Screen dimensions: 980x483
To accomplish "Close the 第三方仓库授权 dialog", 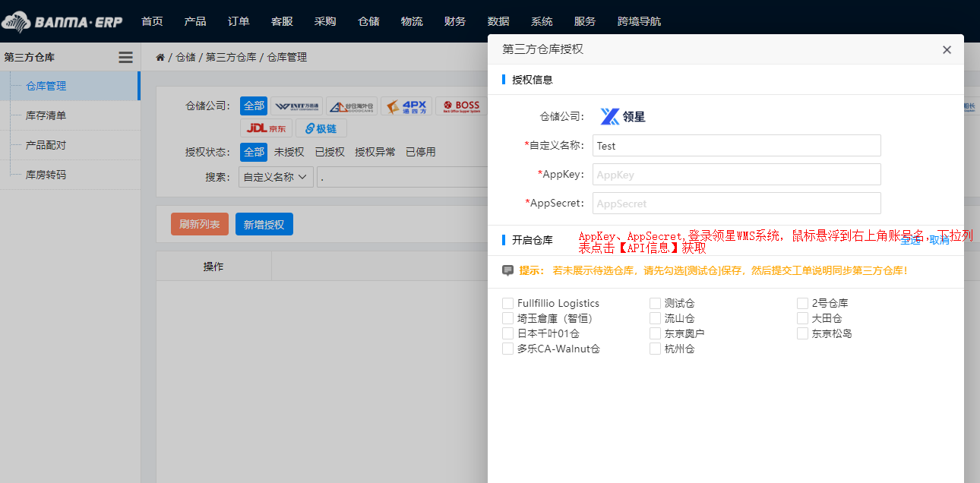I will click(947, 50).
